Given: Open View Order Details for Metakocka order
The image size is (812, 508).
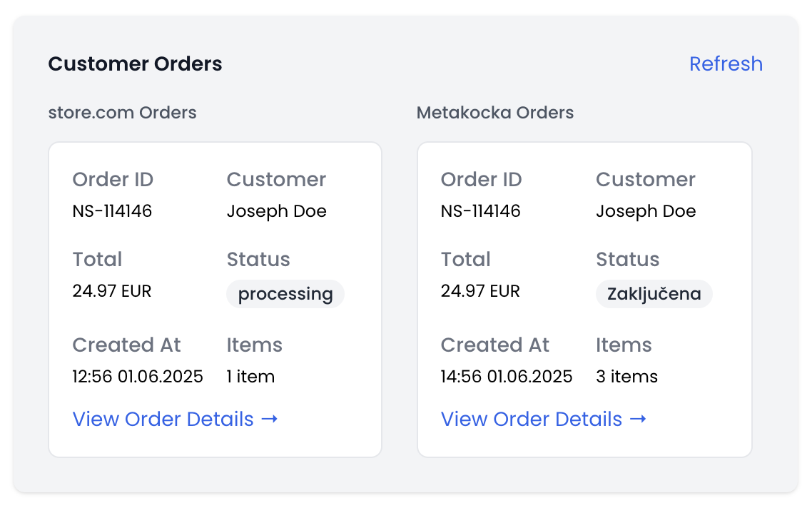Looking at the screenshot, I should point(544,419).
